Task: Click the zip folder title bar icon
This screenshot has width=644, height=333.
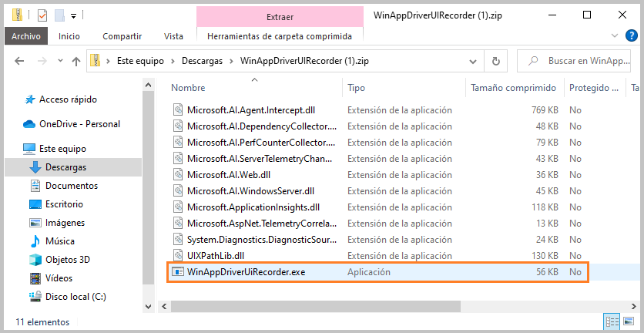Action: point(18,15)
